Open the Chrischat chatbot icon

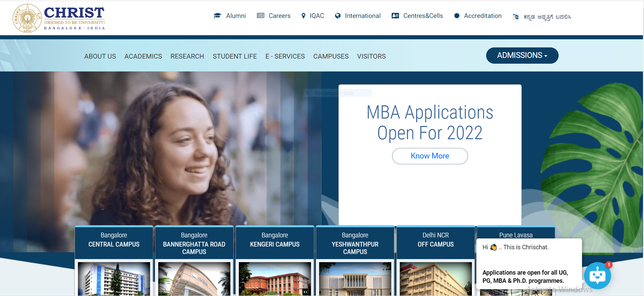[x=597, y=276]
